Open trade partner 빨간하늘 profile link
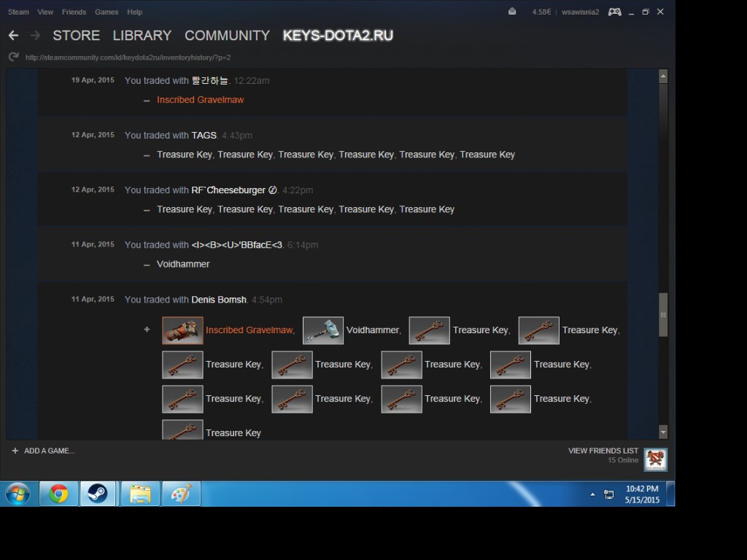Screen dimensions: 747x560 209,80
